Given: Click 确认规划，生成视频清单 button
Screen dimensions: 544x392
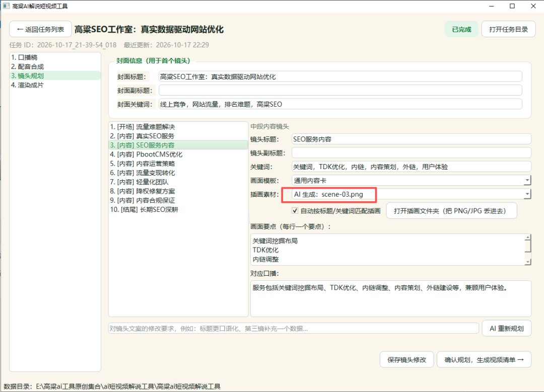Looking at the screenshot, I should [484, 360].
